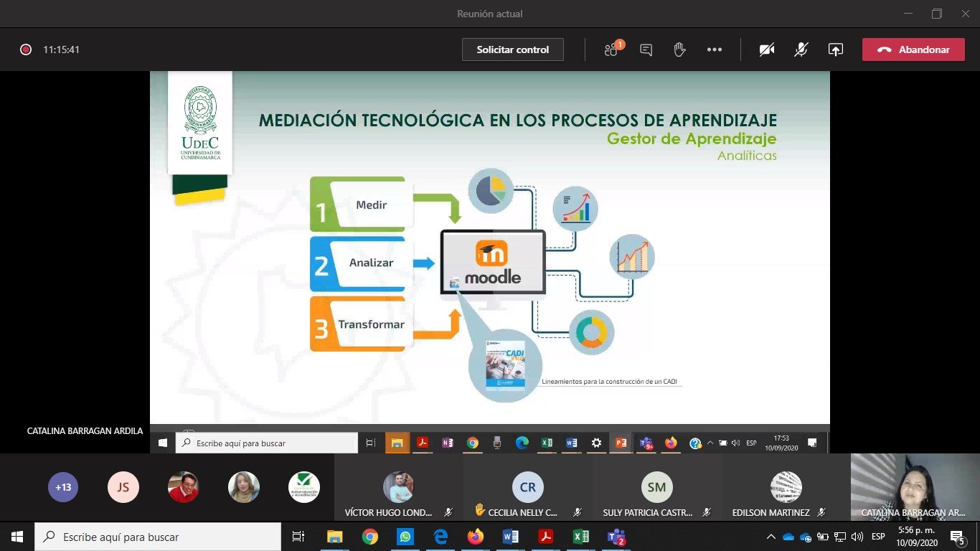Open Microsoft Edge on the bottom taskbar
Image resolution: width=980 pixels, height=551 pixels.
pyautogui.click(x=440, y=537)
